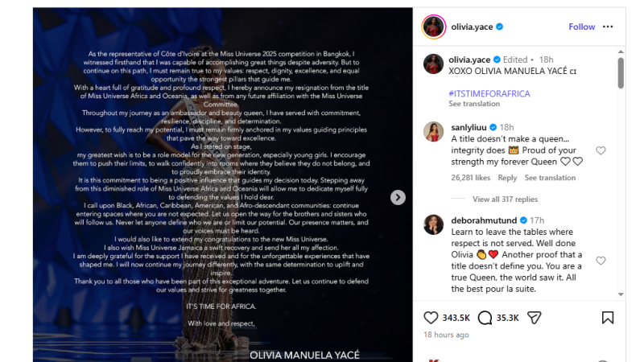Open more options ellipsis menu
The image size is (644, 362).
click(x=608, y=27)
